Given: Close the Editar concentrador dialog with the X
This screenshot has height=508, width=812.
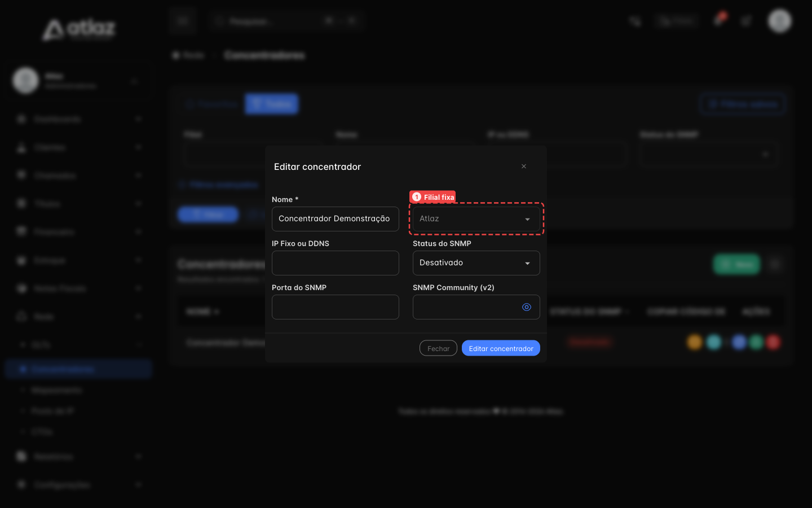Looking at the screenshot, I should (524, 167).
